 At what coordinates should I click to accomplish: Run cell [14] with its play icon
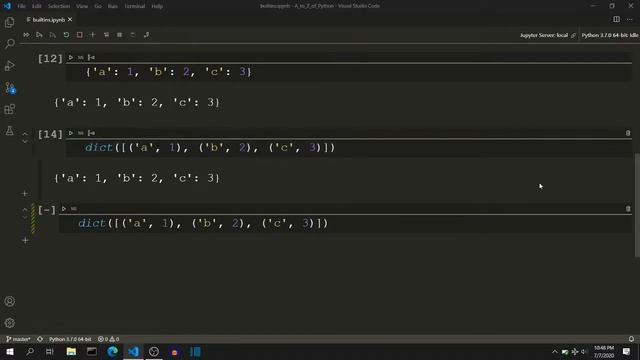click(71, 133)
